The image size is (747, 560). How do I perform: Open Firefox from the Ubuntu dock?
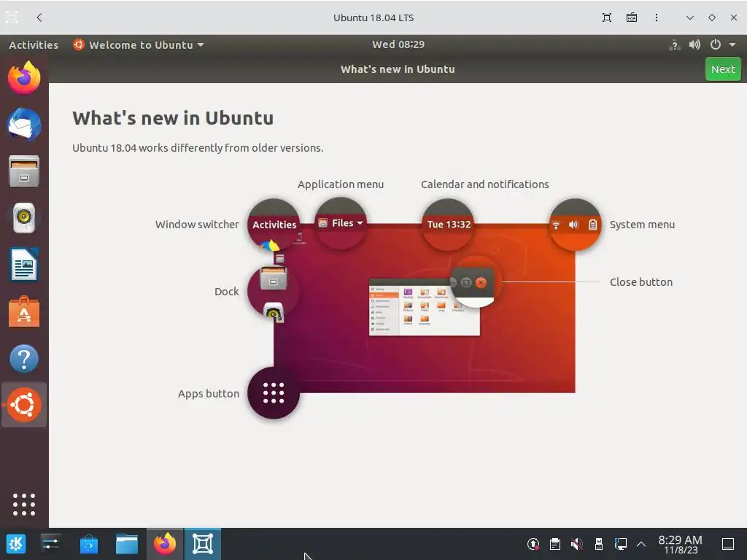pyautogui.click(x=24, y=77)
